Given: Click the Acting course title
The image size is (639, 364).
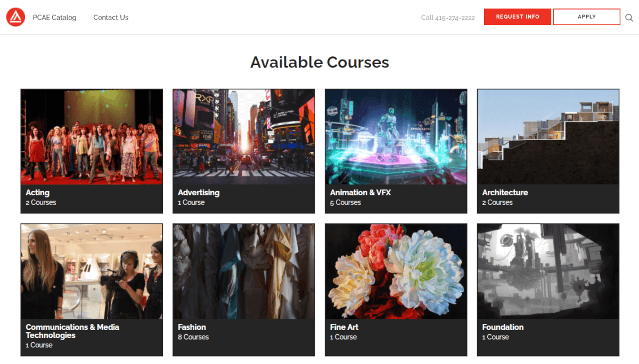Looking at the screenshot, I should click(38, 193).
